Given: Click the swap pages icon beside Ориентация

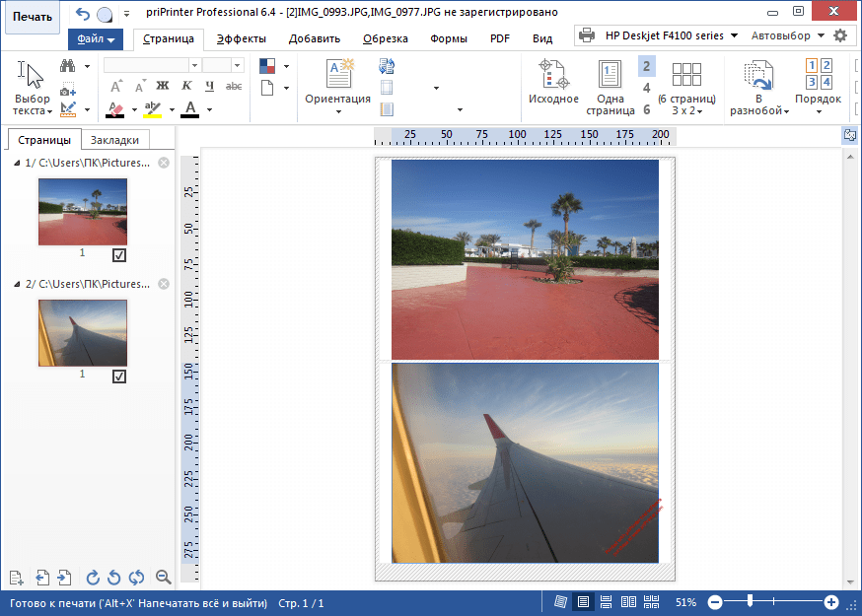Looking at the screenshot, I should tap(387, 66).
